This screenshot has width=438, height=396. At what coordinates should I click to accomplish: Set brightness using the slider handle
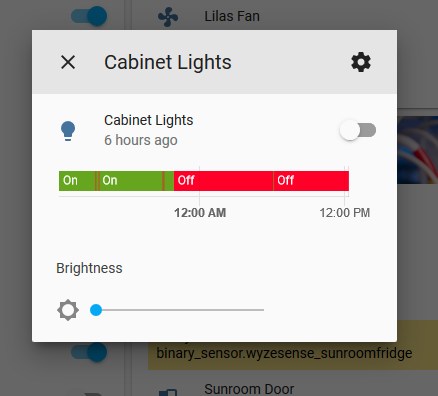pos(96,310)
